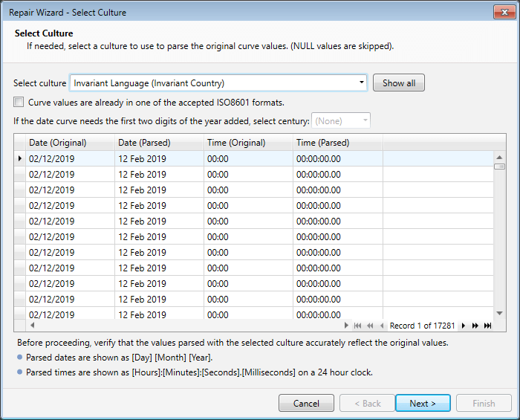Open the Select culture dropdown
This screenshot has height=420, width=520.
coord(218,83)
